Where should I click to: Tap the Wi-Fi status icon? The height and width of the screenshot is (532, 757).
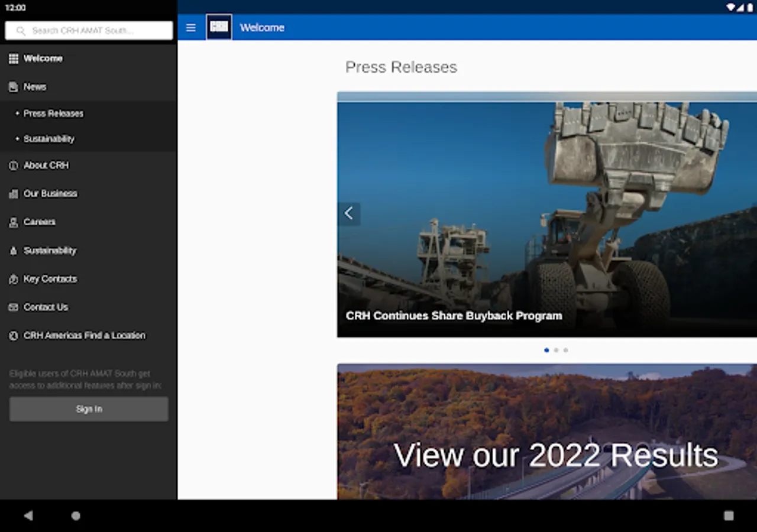(731, 8)
